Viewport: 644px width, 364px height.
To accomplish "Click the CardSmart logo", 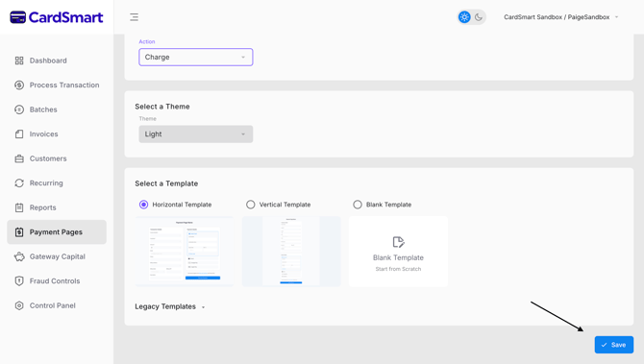I will 57,17.
